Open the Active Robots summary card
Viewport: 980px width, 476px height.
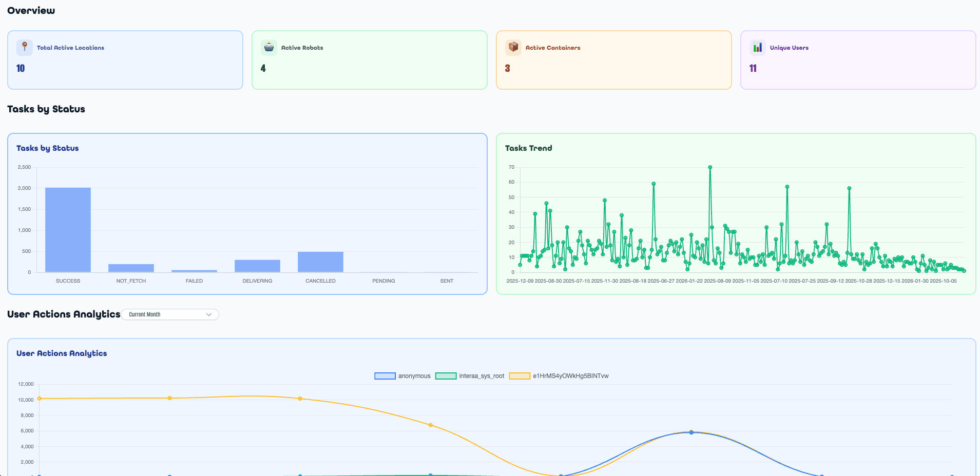(x=369, y=60)
